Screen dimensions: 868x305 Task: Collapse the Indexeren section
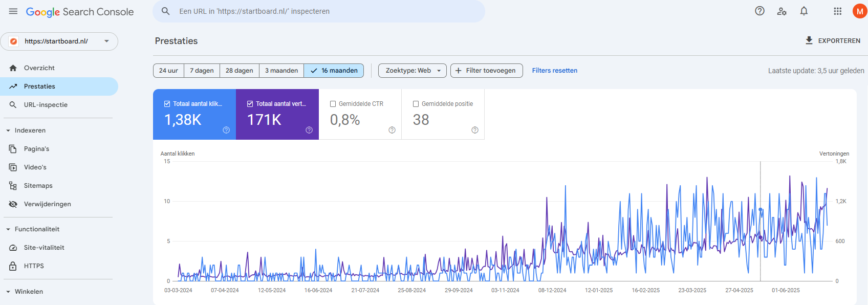pos(8,130)
